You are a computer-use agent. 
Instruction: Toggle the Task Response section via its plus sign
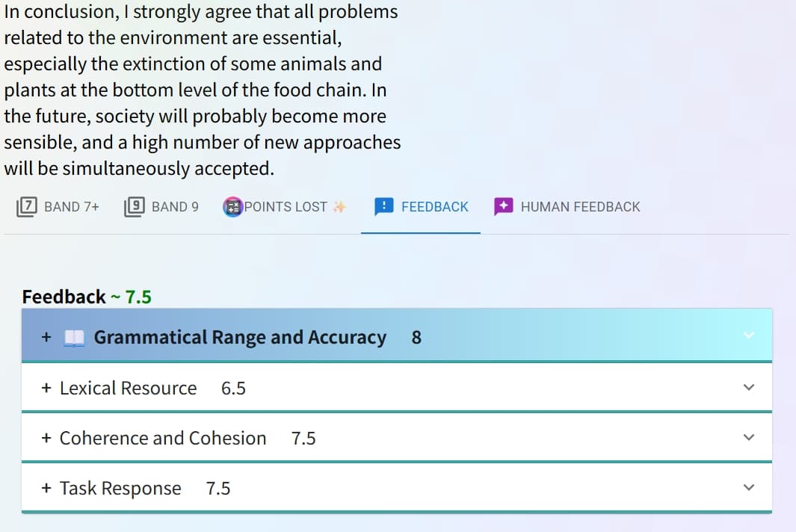45,488
